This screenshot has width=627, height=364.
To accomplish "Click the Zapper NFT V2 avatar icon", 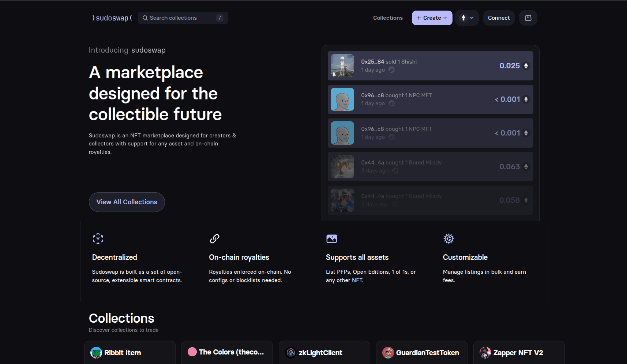I will 485,353.
